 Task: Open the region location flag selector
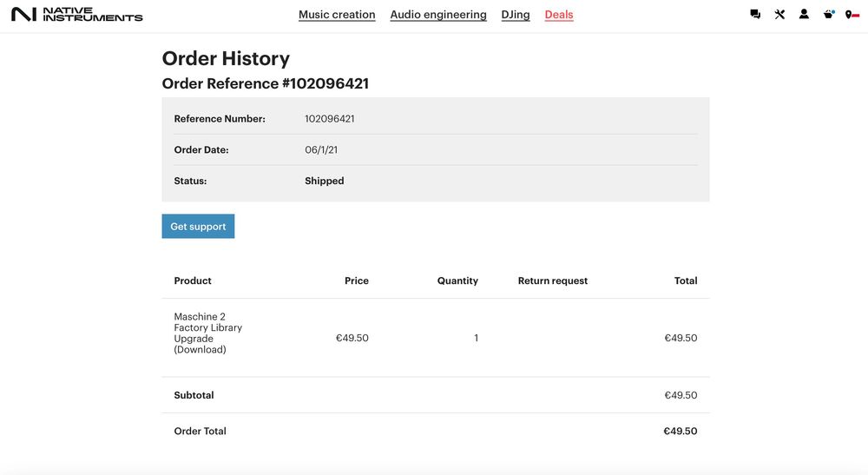coord(852,15)
